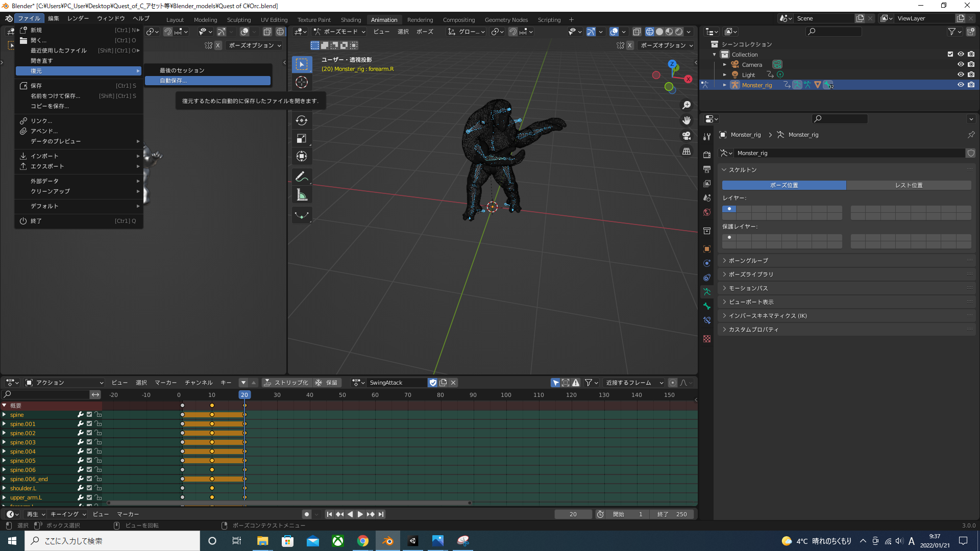Uncheck the spine.003 channel checkbox
Image resolution: width=980 pixels, height=551 pixels.
coord(89,442)
